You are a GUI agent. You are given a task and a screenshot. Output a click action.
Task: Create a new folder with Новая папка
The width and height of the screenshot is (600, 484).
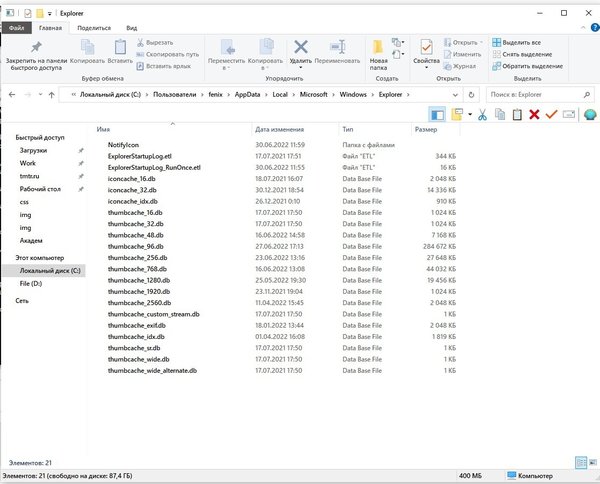[379, 53]
